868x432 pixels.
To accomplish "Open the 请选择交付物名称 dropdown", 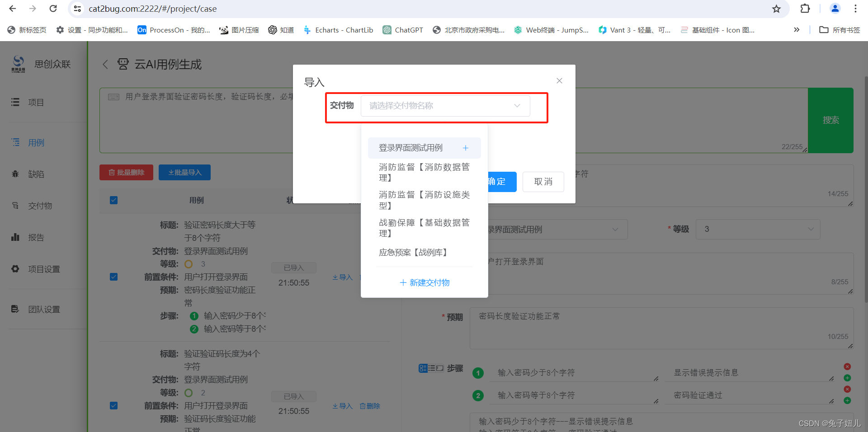I will pyautogui.click(x=445, y=105).
